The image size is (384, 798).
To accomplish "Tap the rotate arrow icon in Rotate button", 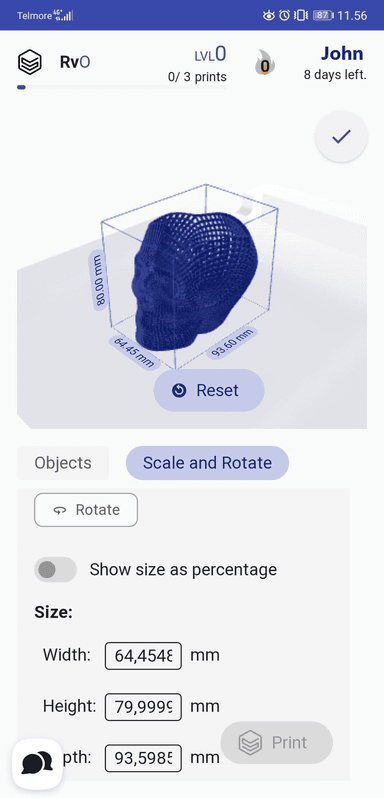I will [60, 510].
